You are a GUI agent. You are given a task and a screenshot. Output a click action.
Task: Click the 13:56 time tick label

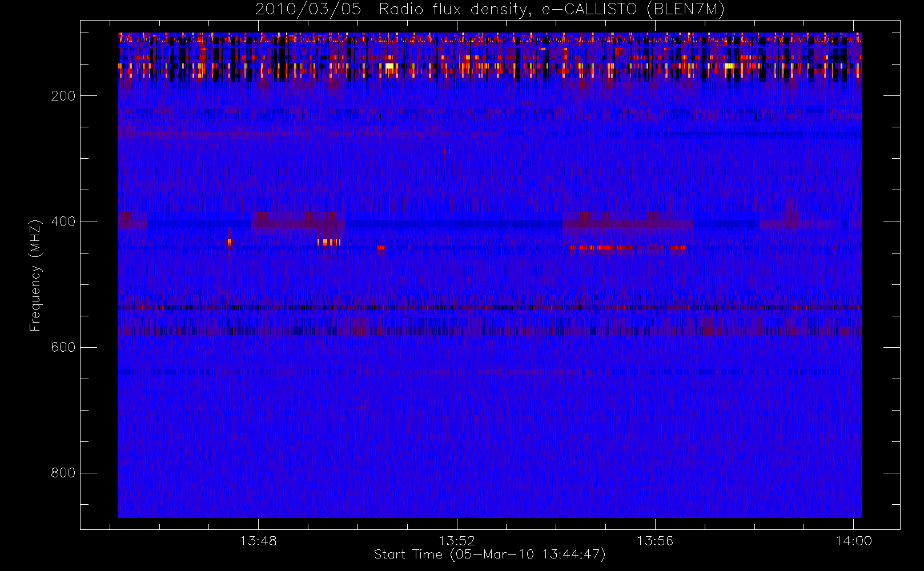[x=655, y=541]
